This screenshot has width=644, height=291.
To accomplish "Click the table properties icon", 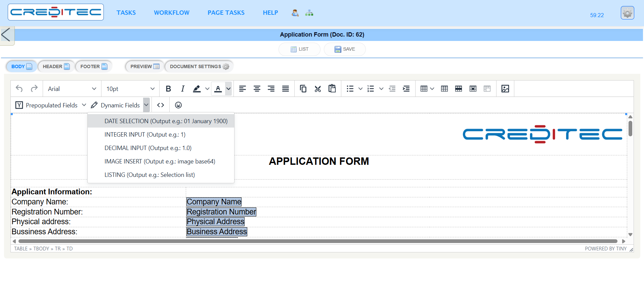I will [x=444, y=89].
